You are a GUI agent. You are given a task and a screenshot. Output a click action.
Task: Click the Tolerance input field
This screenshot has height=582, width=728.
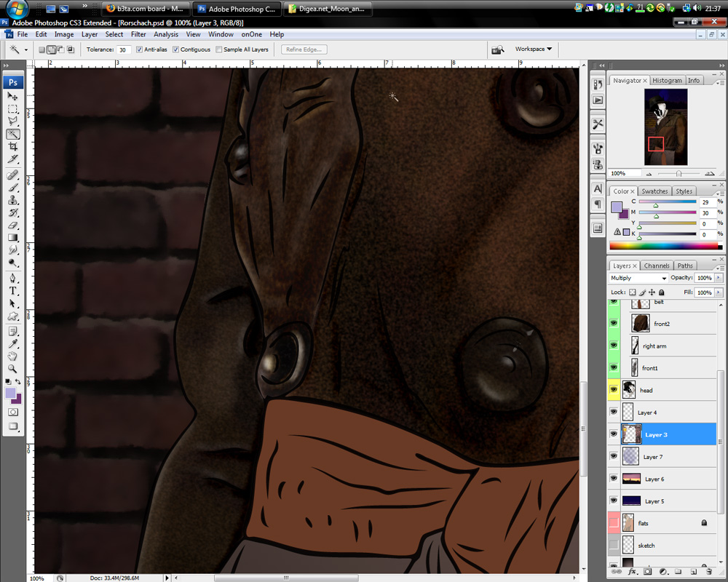tap(124, 49)
